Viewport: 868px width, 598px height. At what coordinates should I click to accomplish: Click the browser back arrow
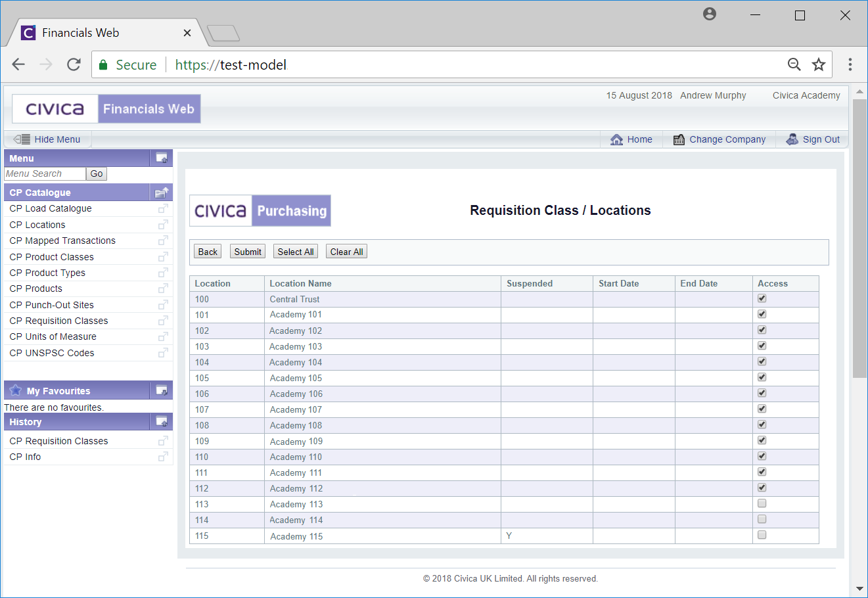pyautogui.click(x=18, y=64)
